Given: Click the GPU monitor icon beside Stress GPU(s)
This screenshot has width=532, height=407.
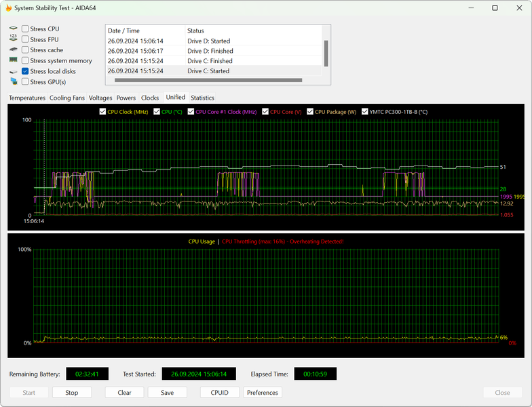Looking at the screenshot, I should coord(13,81).
